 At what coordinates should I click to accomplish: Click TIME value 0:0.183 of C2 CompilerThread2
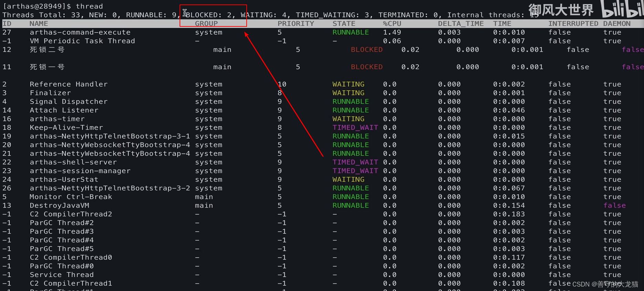click(x=509, y=214)
